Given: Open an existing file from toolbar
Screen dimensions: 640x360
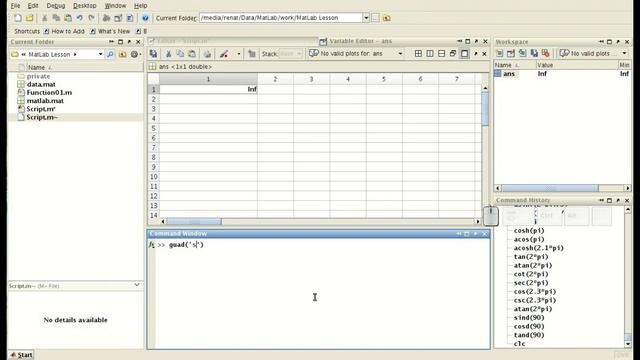Looking at the screenshot, I should (x=29, y=18).
